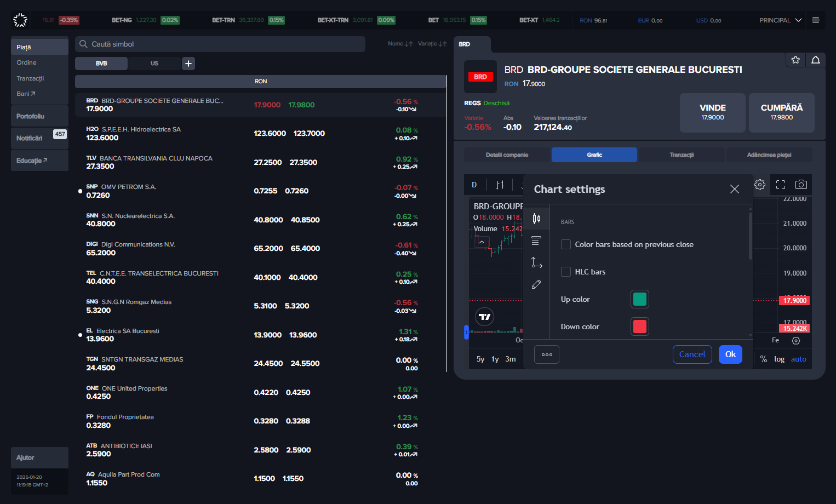The width and height of the screenshot is (836, 504).
Task: Toggle log scale on the chart
Action: (779, 359)
